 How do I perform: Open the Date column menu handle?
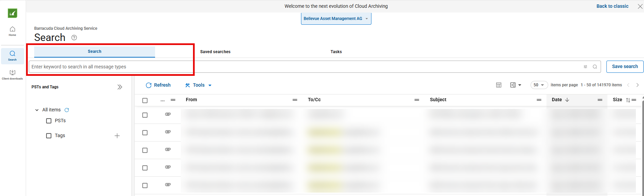[600, 100]
